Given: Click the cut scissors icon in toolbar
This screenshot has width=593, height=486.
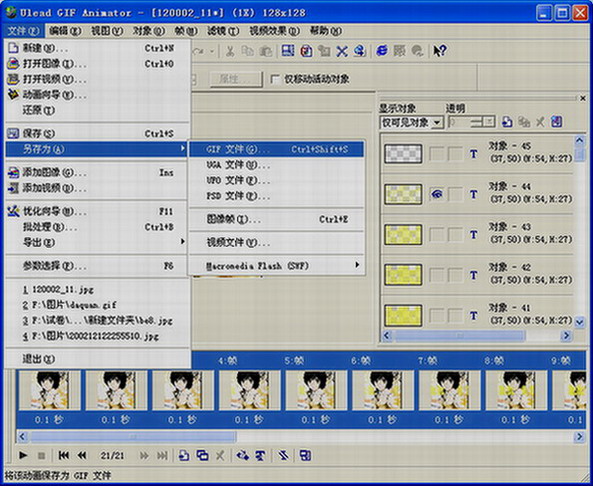Looking at the screenshot, I should click(x=230, y=51).
